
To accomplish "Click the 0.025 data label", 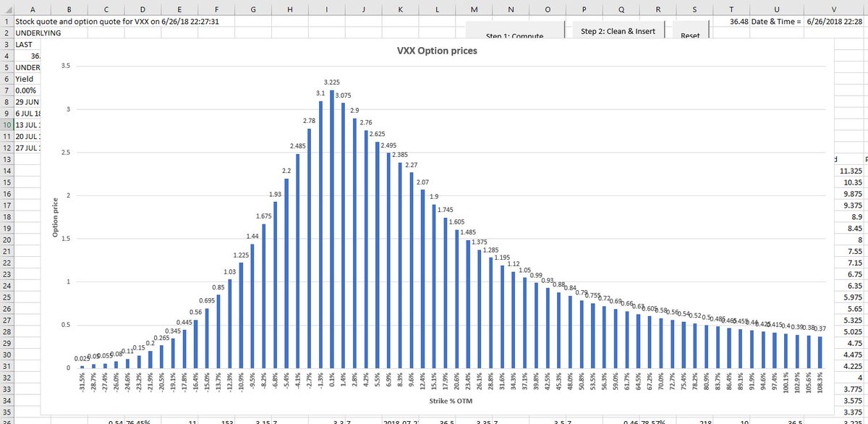I will tap(82, 359).
